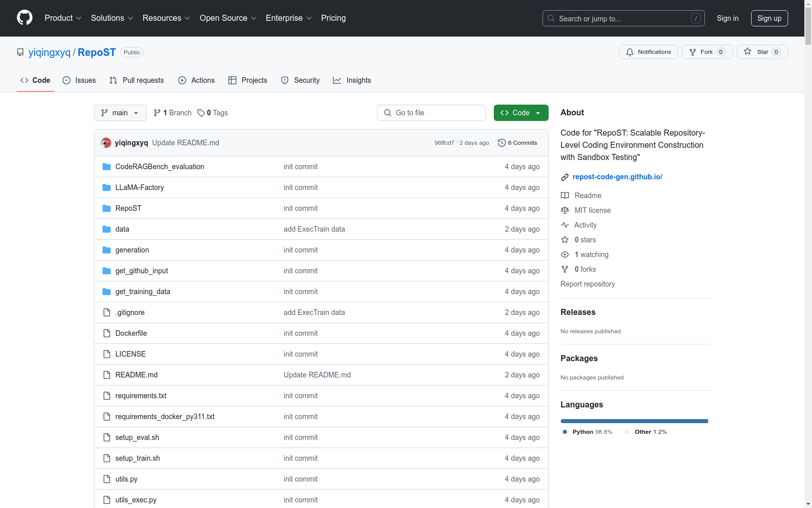Click the Activity pulse icon

click(565, 225)
